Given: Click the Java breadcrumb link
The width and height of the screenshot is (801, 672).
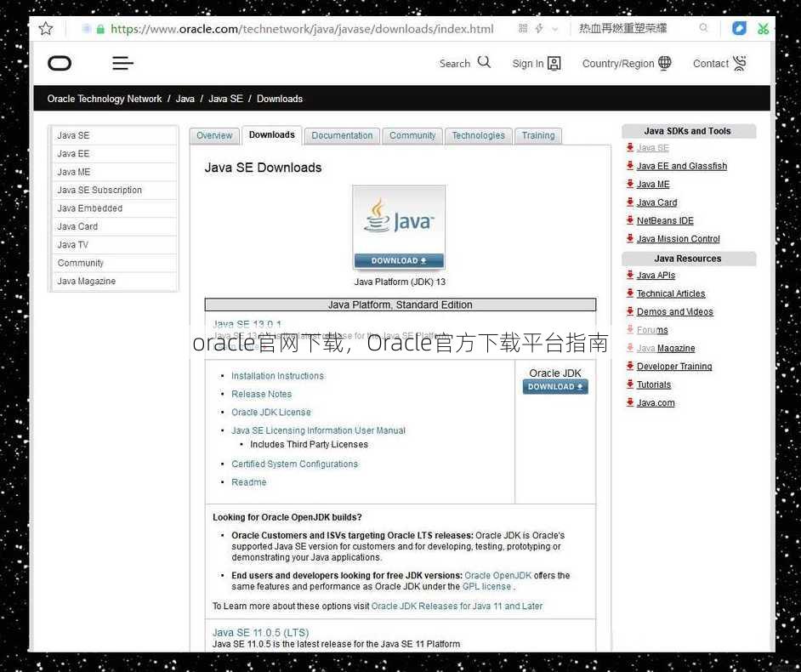Looking at the screenshot, I should (185, 99).
